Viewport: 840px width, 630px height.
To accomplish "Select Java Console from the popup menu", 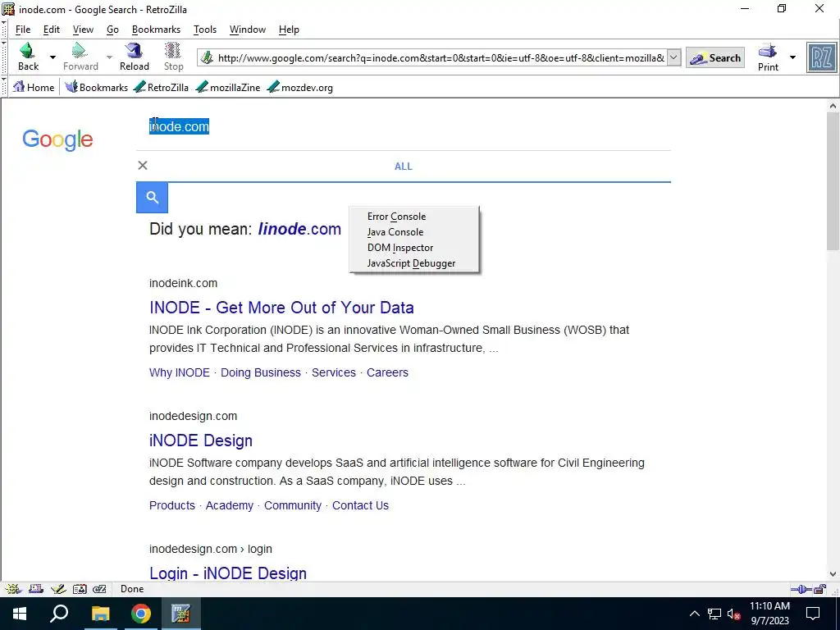I will click(414, 232).
